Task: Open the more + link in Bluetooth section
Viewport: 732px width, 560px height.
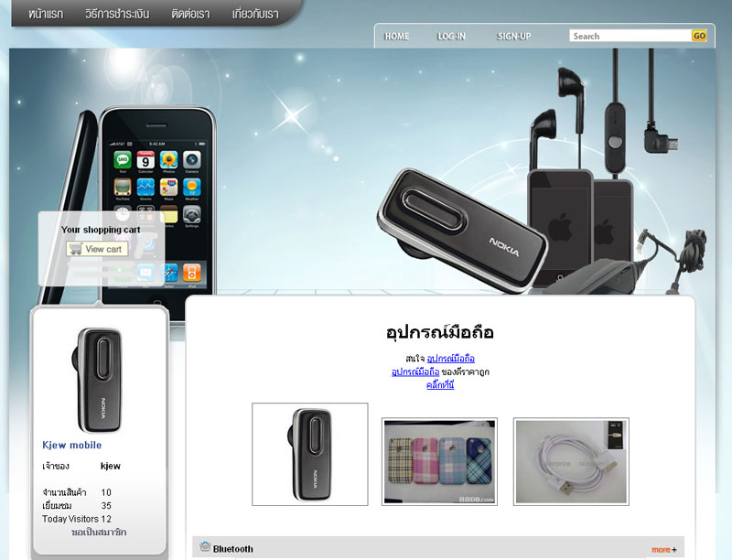Action: click(664, 550)
